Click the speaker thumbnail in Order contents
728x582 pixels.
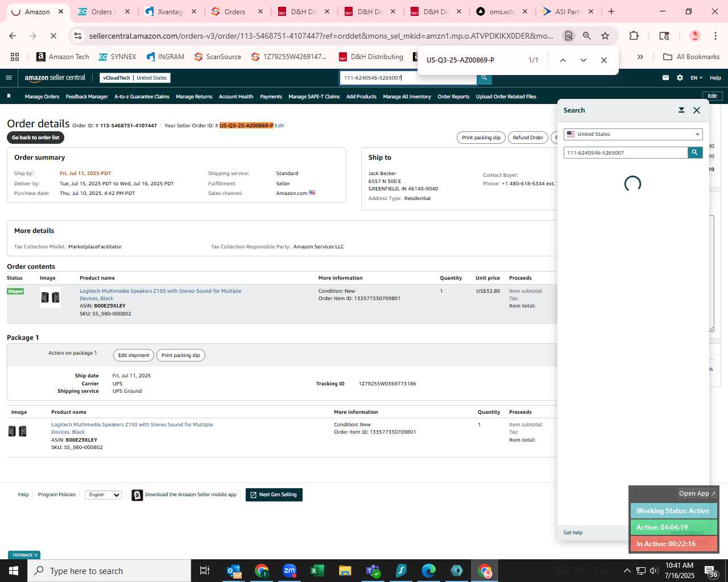[50, 298]
